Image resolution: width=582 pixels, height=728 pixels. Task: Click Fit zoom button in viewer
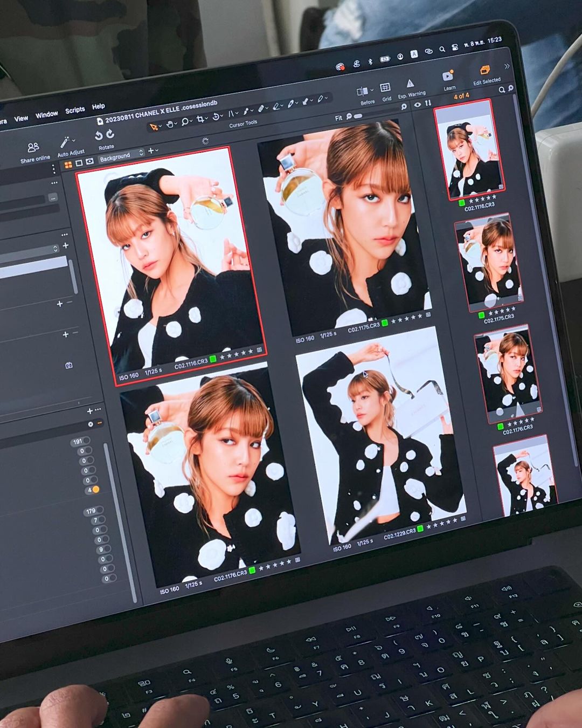click(x=338, y=118)
